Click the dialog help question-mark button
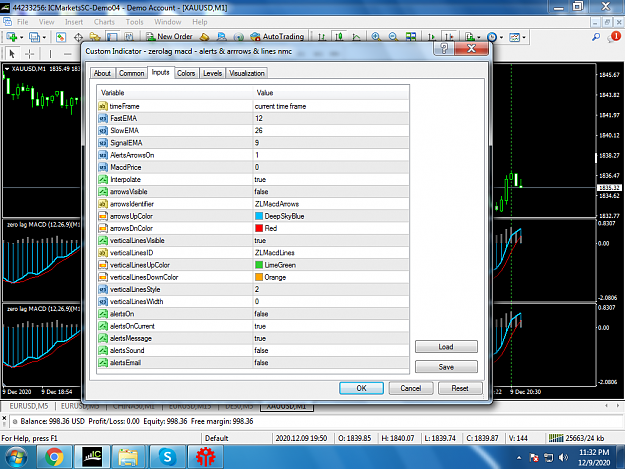Screen dimensions: 625x469 pos(444,49)
